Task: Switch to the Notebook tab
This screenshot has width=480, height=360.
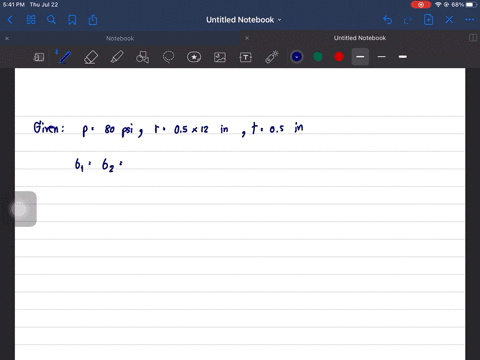Action: [120, 38]
